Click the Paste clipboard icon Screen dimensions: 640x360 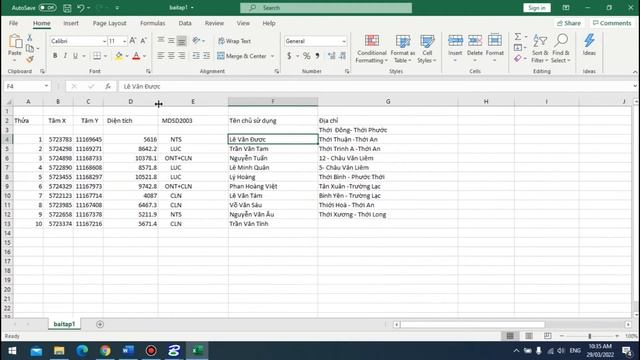click(15, 42)
